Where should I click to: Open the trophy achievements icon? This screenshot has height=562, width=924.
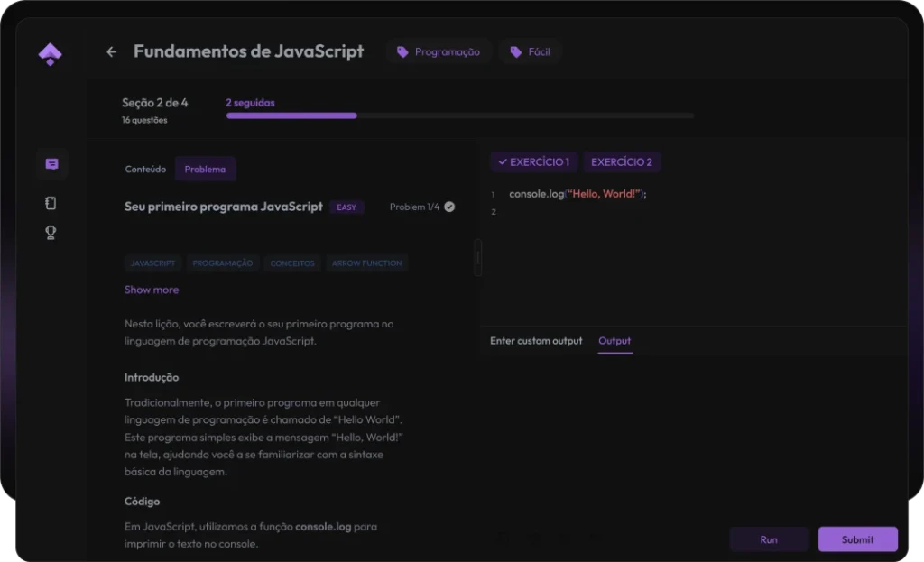[x=51, y=233]
